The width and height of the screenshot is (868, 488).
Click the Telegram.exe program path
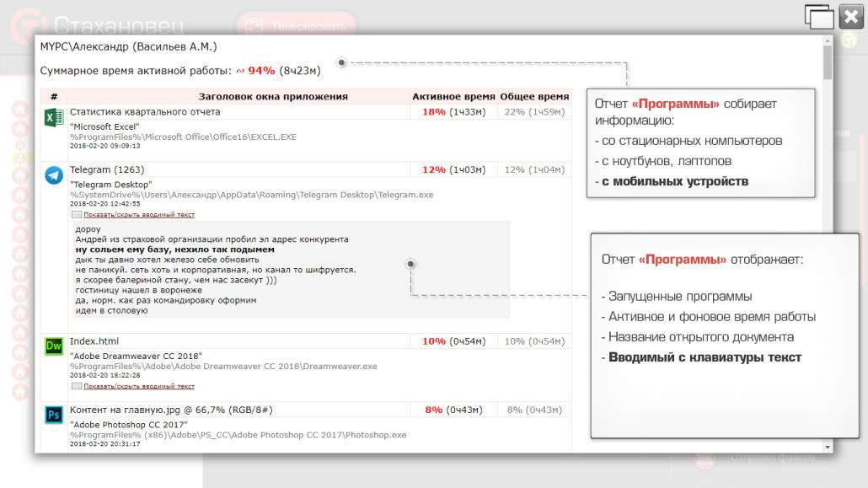click(251, 195)
